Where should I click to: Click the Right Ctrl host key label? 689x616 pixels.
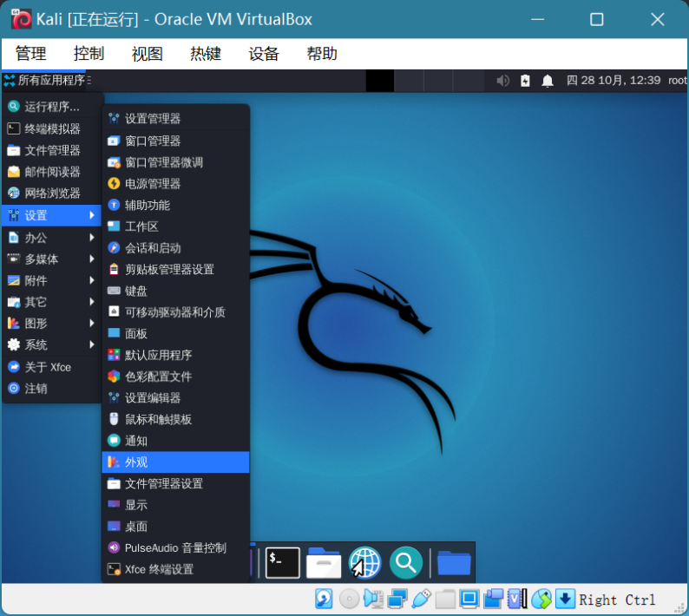click(617, 600)
